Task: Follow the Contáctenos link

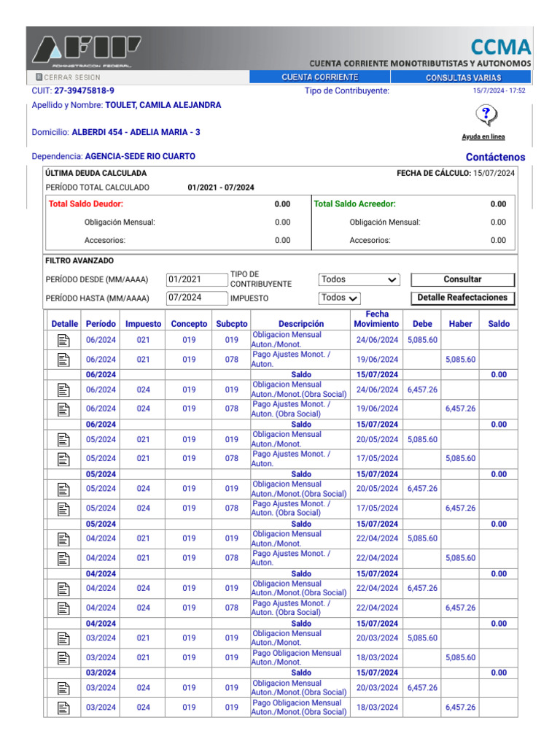Action: click(x=495, y=157)
